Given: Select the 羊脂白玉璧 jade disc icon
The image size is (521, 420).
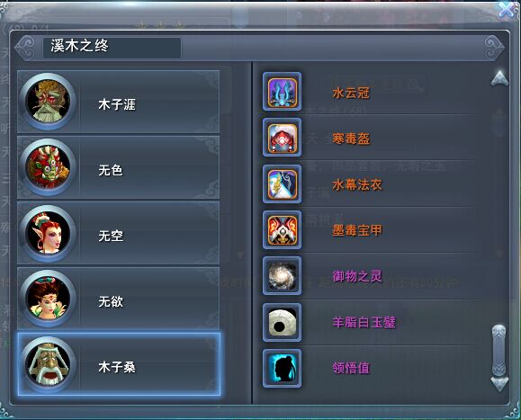Looking at the screenshot, I should [283, 322].
